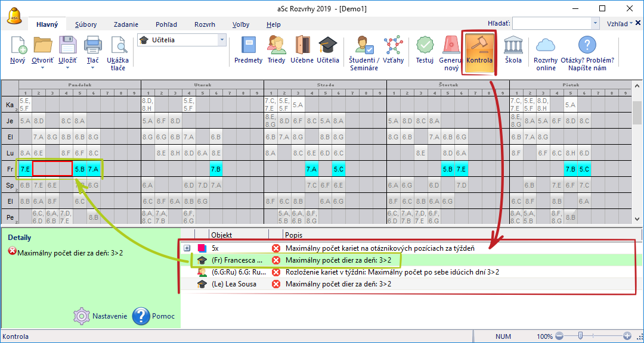Image resolution: width=644 pixels, height=343 pixels.
Task: Click the Škola (school) building icon
Action: coord(513,46)
